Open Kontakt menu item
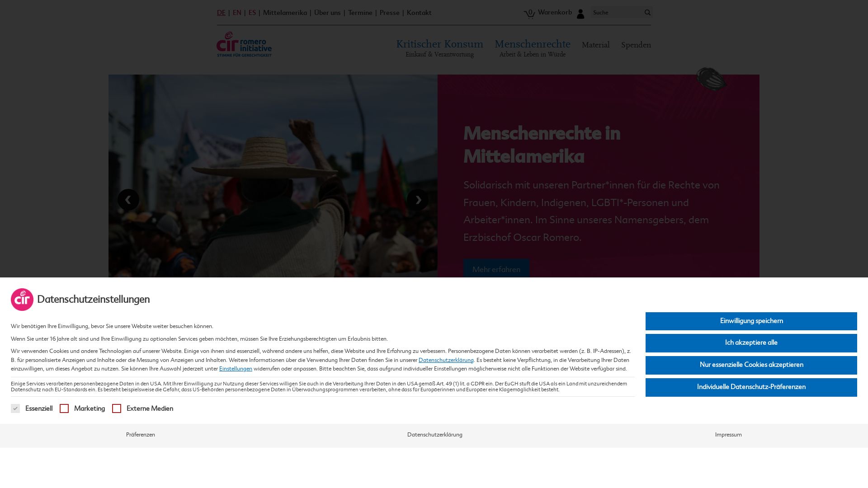Viewport: 868px width, 488px height. [x=419, y=13]
